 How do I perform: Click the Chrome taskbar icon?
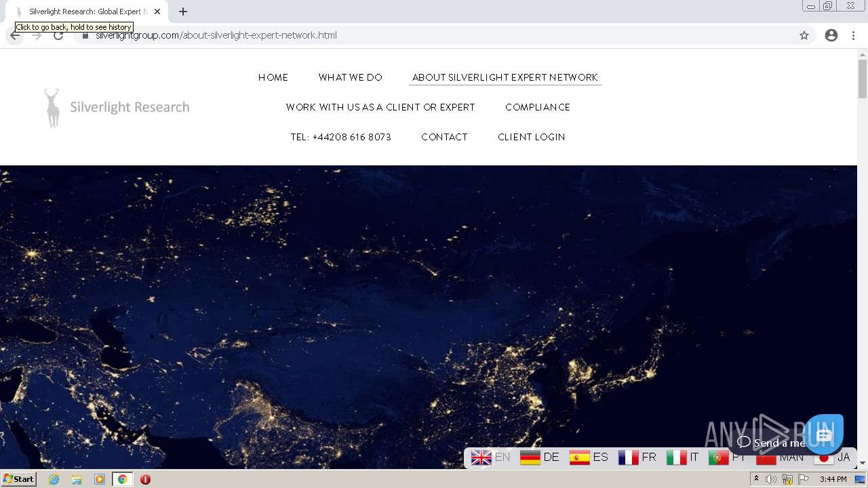pos(122,479)
